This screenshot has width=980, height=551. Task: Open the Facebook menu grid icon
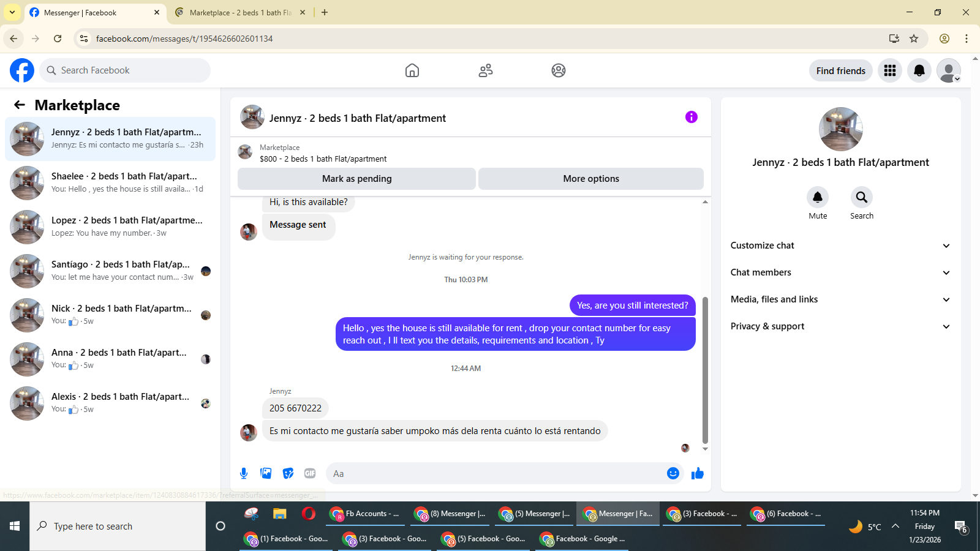tap(890, 70)
